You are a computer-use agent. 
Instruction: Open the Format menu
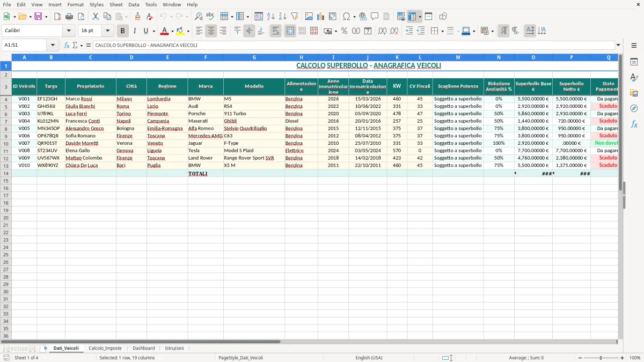click(75, 4)
